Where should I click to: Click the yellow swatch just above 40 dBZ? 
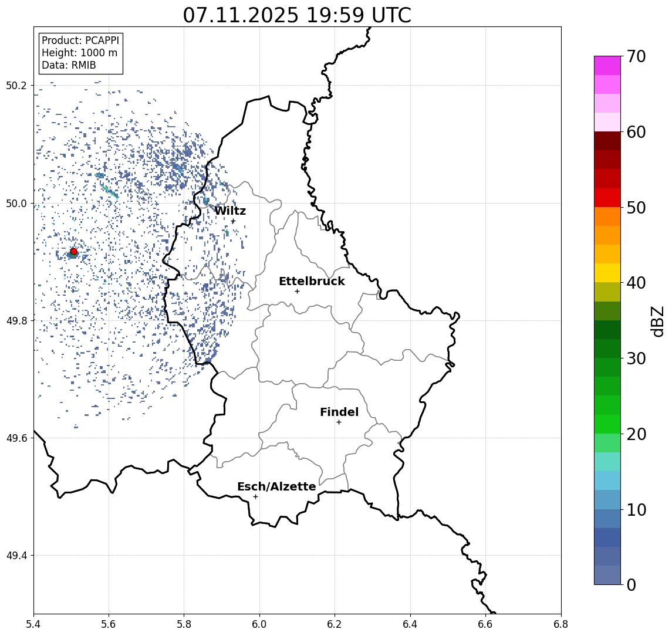click(x=607, y=273)
